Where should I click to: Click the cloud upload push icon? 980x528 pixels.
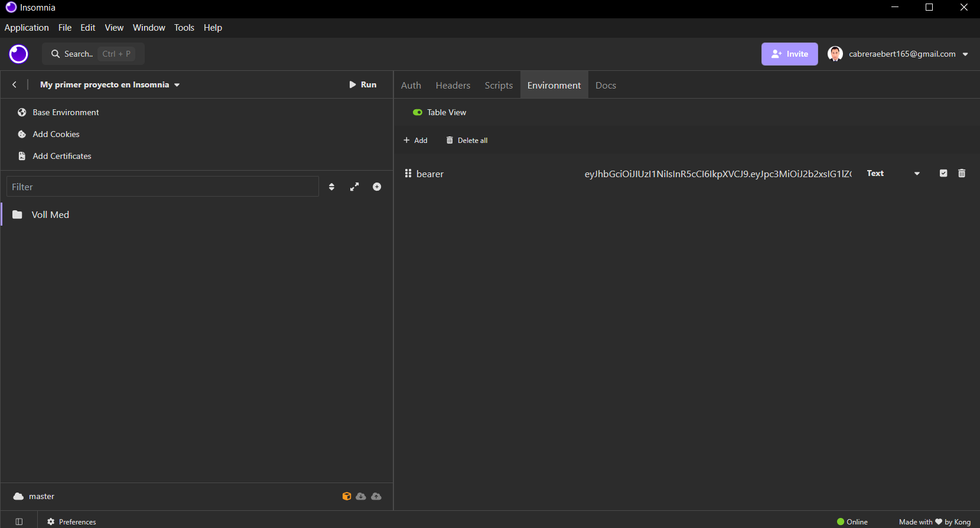click(376, 496)
